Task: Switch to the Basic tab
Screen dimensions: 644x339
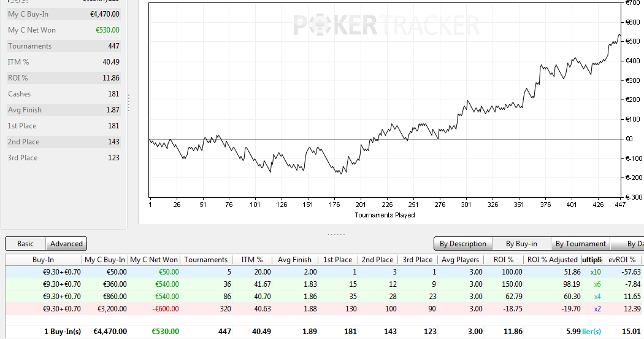Action: point(26,244)
